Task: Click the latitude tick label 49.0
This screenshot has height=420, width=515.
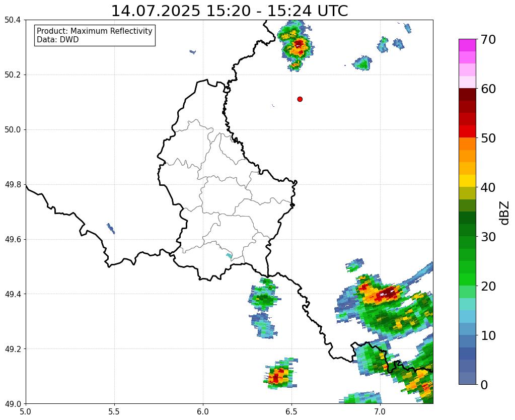Action: click(13, 403)
